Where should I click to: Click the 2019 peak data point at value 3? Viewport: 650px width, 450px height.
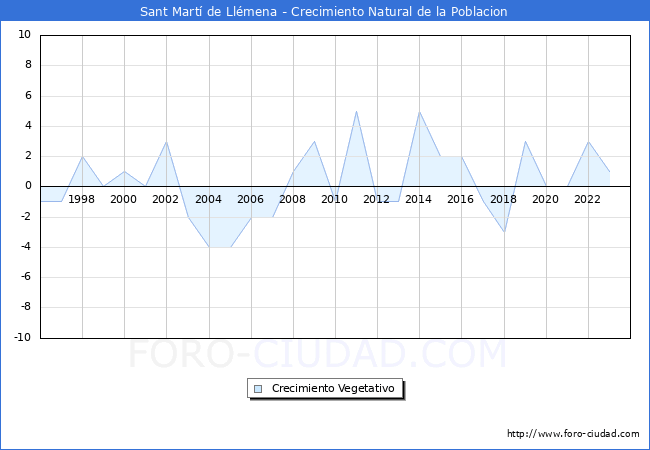[525, 141]
